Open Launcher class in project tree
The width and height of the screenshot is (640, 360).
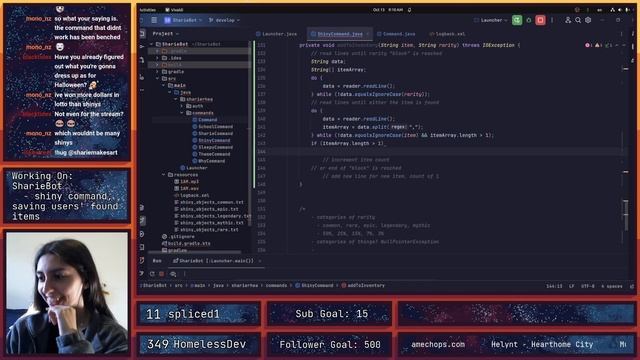pyautogui.click(x=193, y=168)
